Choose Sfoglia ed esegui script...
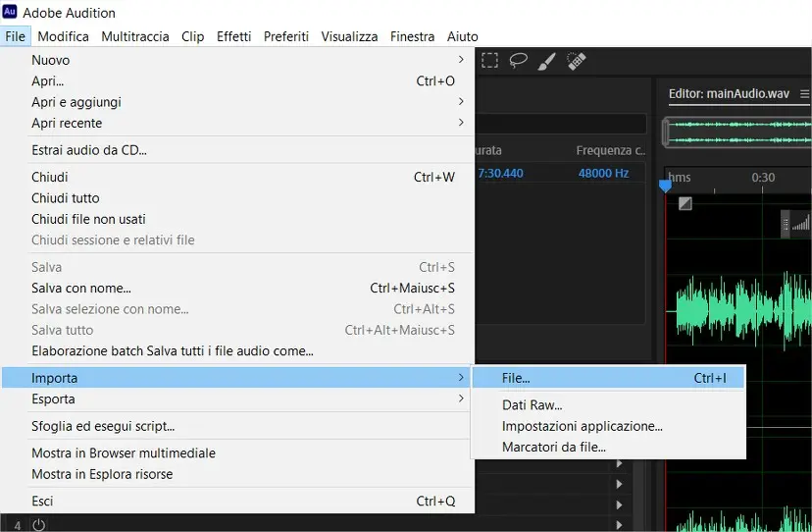812x532 pixels. click(x=237, y=426)
